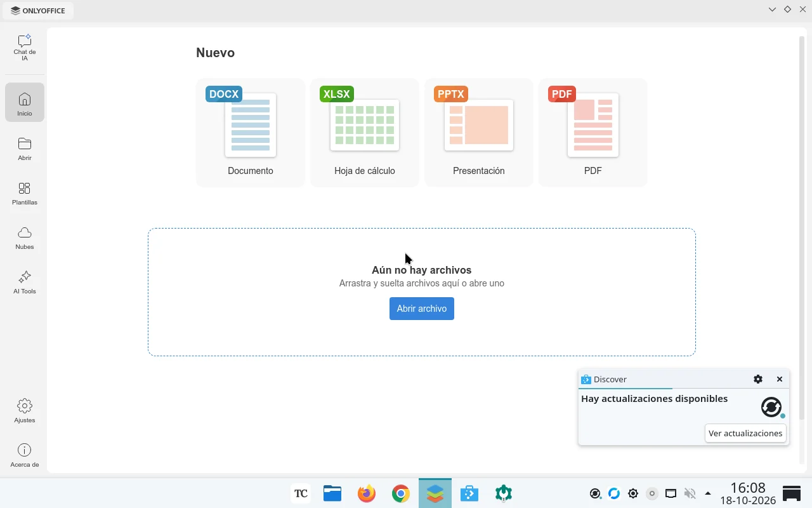This screenshot has width=812, height=508.
Task: Create a new XLSX Hoja de cálculo
Action: (x=365, y=133)
